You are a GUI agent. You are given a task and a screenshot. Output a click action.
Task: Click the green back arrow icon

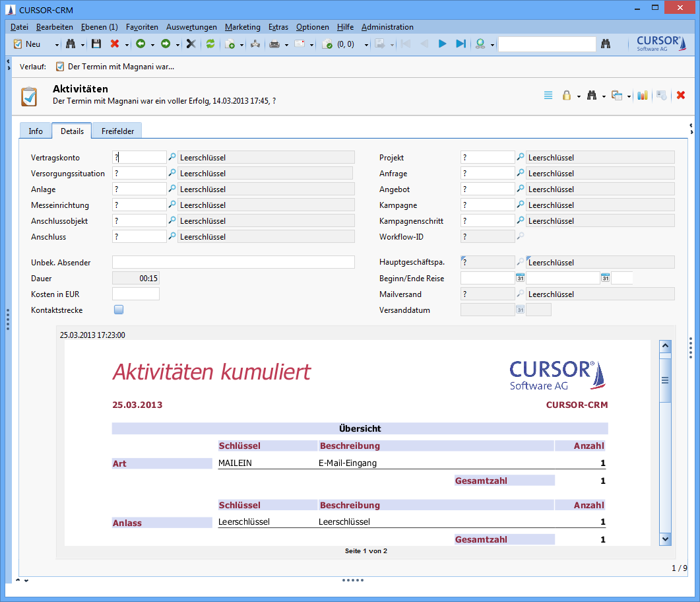[x=141, y=44]
